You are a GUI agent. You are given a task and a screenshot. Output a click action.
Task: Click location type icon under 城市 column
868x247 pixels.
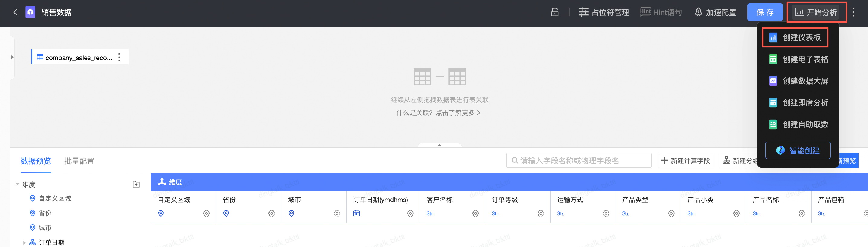tap(291, 214)
